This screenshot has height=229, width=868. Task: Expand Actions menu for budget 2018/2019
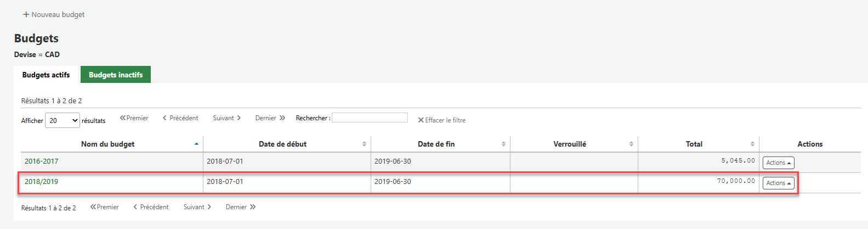(x=778, y=183)
